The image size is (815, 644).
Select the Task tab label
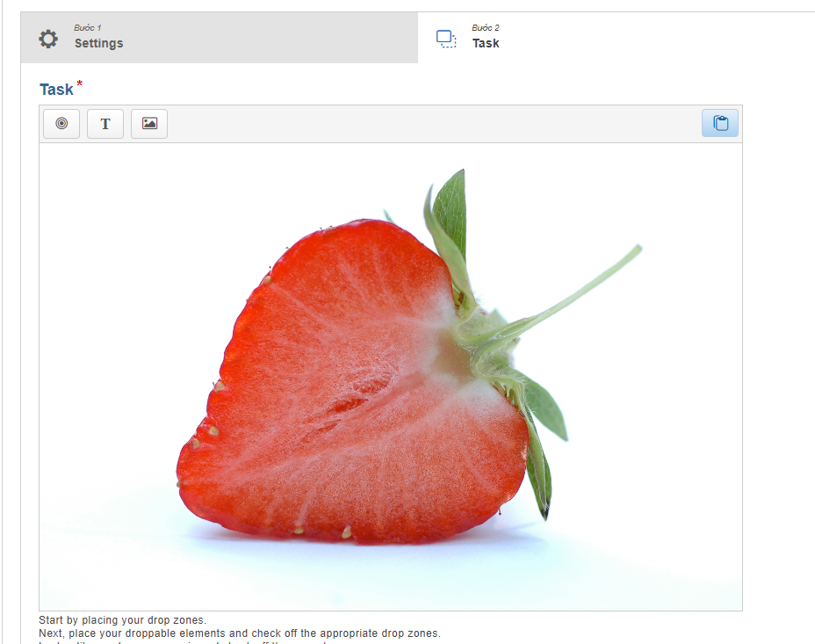point(485,43)
